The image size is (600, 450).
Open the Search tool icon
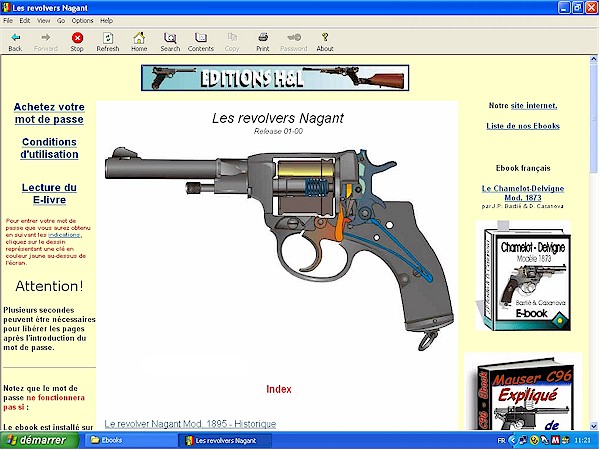pyautogui.click(x=170, y=38)
